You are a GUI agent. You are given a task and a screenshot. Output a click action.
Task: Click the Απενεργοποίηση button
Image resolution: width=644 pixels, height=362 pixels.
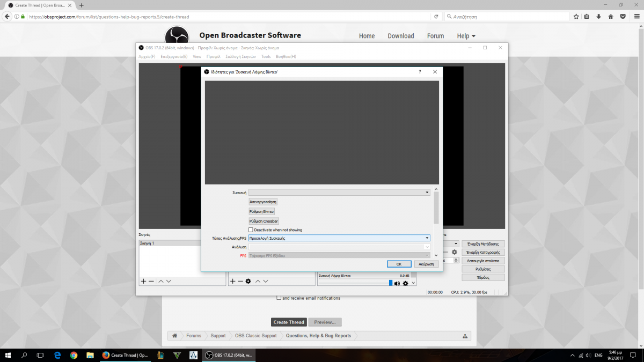tap(263, 202)
